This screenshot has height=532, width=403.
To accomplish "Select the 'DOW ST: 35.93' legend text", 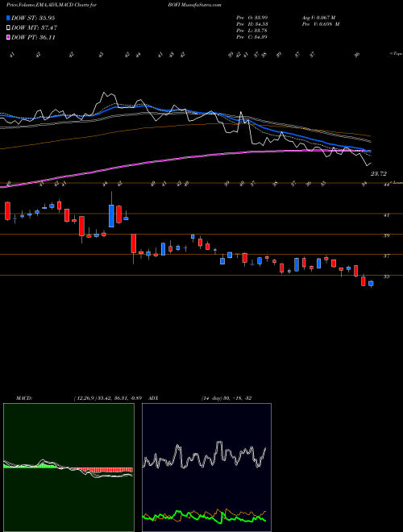I will [33, 18].
